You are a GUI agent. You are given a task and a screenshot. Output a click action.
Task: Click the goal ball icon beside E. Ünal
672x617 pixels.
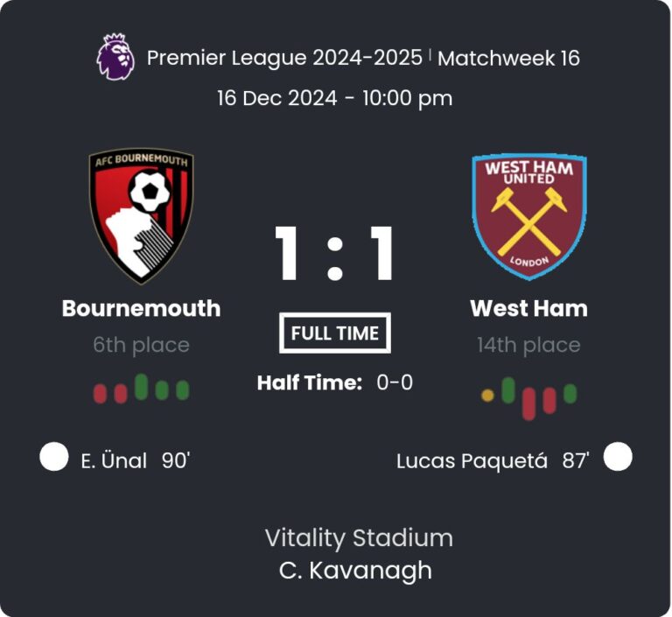(x=54, y=457)
